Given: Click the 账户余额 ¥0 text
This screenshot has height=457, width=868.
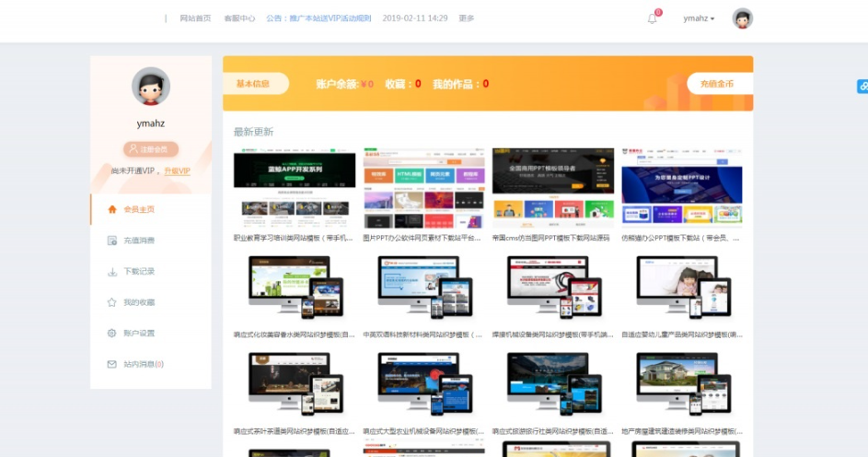Looking at the screenshot, I should click(x=344, y=84).
